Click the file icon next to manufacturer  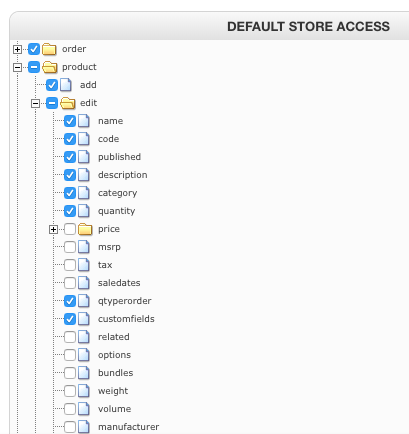click(84, 427)
